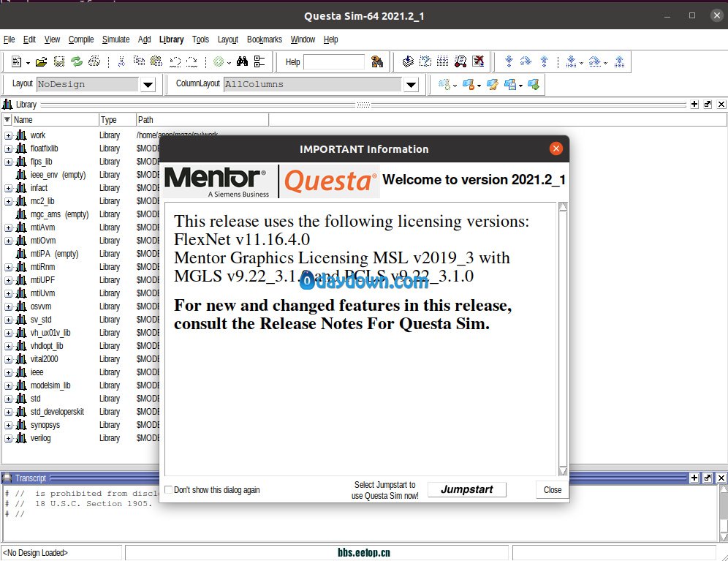Expand the mtiUvm library

tap(8, 294)
